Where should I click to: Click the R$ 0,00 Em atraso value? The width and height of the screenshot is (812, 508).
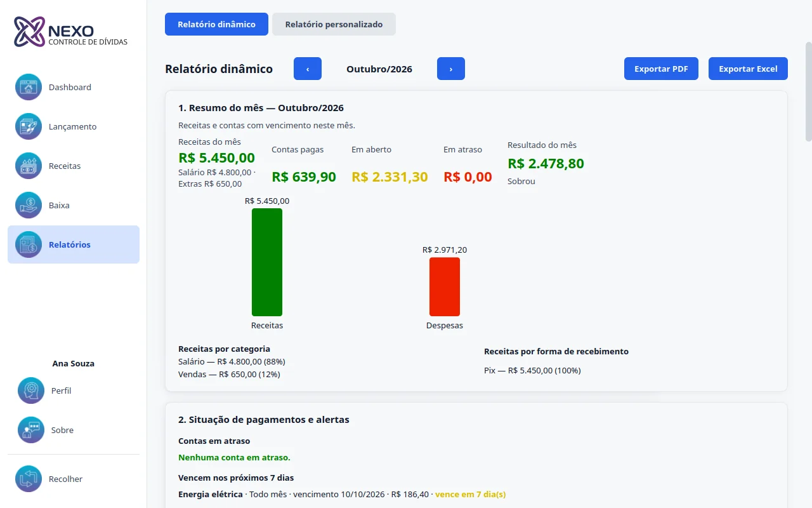pos(468,177)
